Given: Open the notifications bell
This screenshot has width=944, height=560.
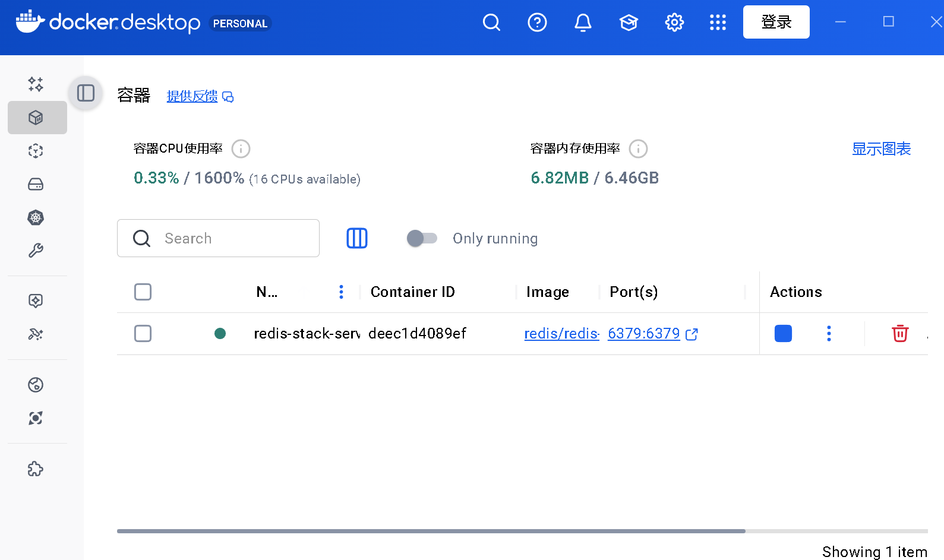Looking at the screenshot, I should (x=583, y=23).
